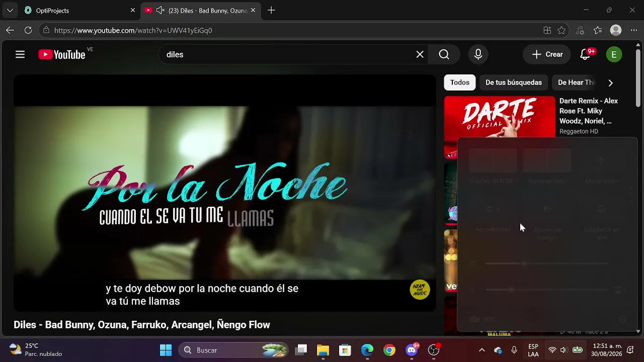Show more filter chips with the arrow

(x=610, y=82)
